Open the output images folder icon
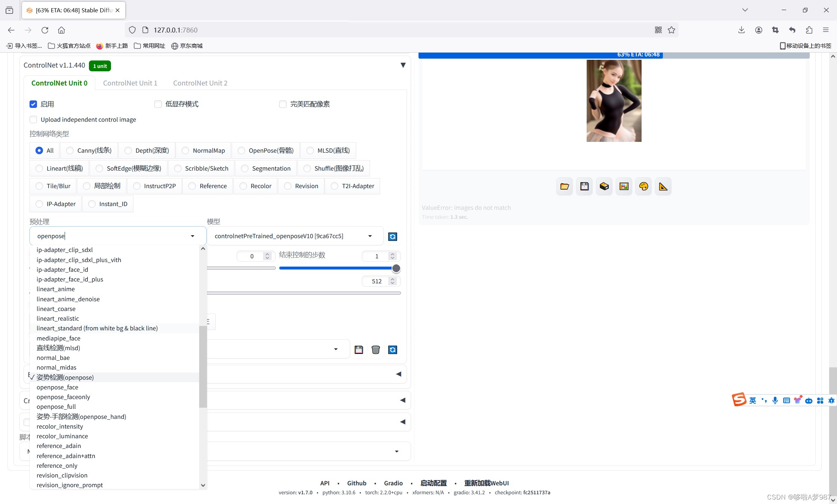This screenshot has width=837, height=504. tap(564, 186)
